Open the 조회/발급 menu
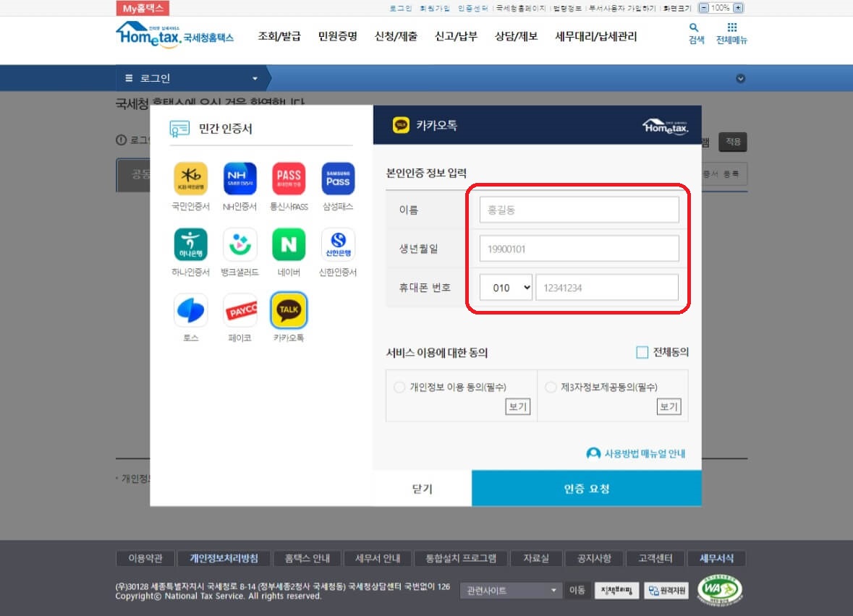853x616 pixels. [279, 36]
